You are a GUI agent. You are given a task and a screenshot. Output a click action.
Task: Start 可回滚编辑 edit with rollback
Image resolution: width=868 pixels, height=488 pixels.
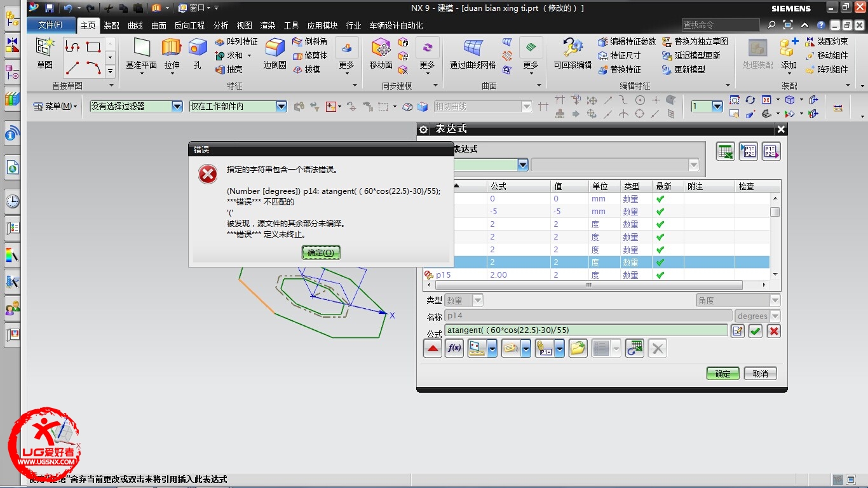573,53
